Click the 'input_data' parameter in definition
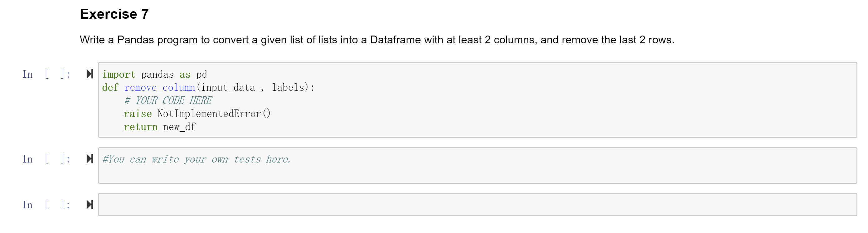This screenshot has width=868, height=233. [x=228, y=87]
